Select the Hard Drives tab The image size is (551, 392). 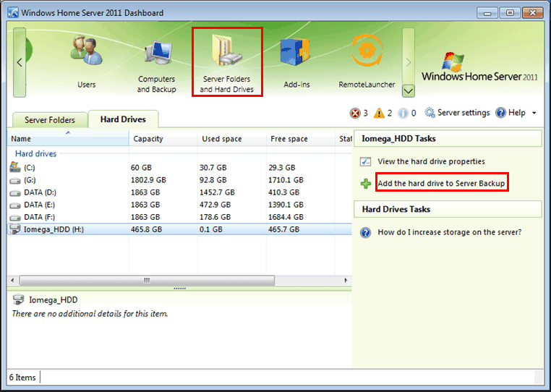(x=123, y=119)
